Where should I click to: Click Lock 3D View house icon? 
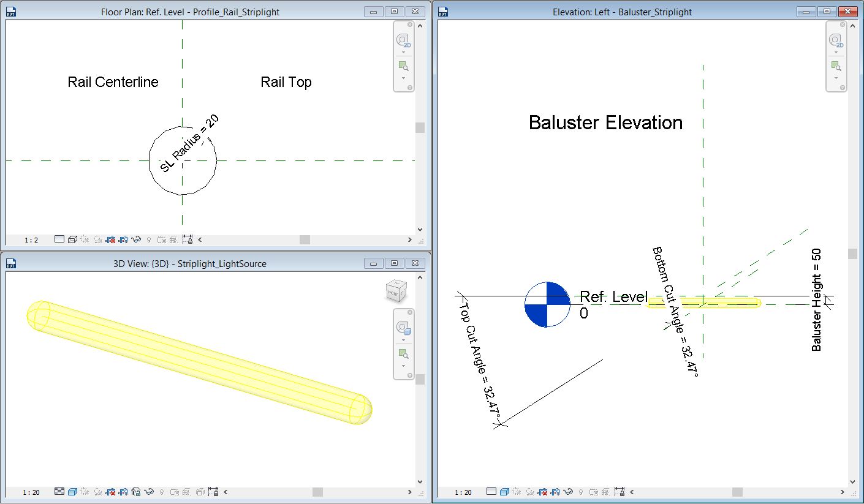coord(135,492)
